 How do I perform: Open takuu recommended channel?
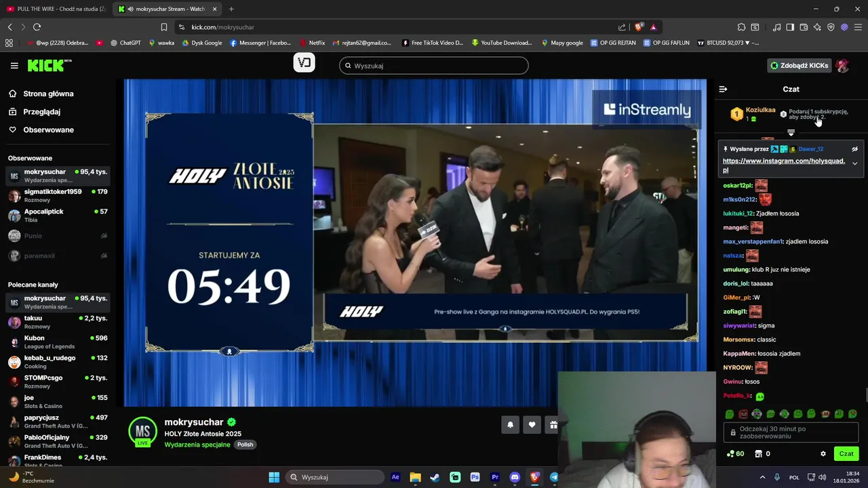tap(58, 322)
